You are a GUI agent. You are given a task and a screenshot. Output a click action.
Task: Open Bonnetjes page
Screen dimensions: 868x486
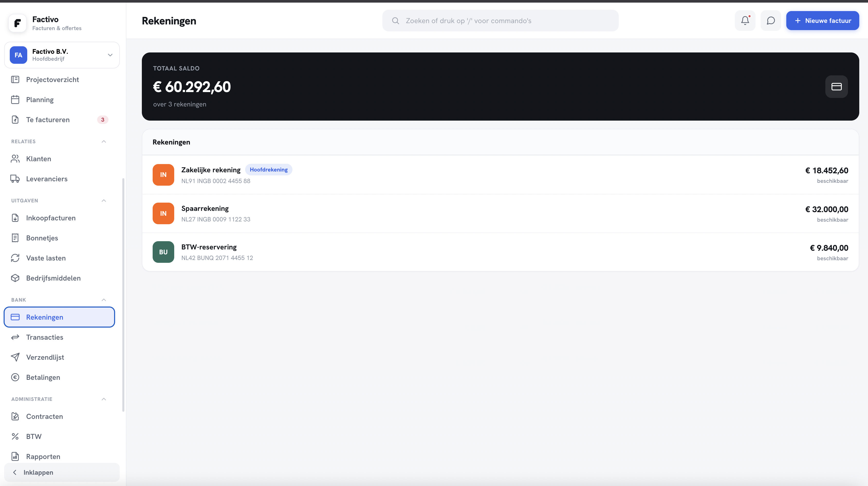click(x=59, y=238)
